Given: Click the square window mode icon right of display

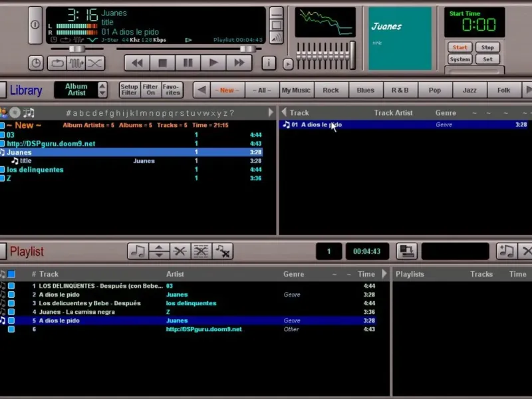Looking at the screenshot, I should pyautogui.click(x=276, y=25).
